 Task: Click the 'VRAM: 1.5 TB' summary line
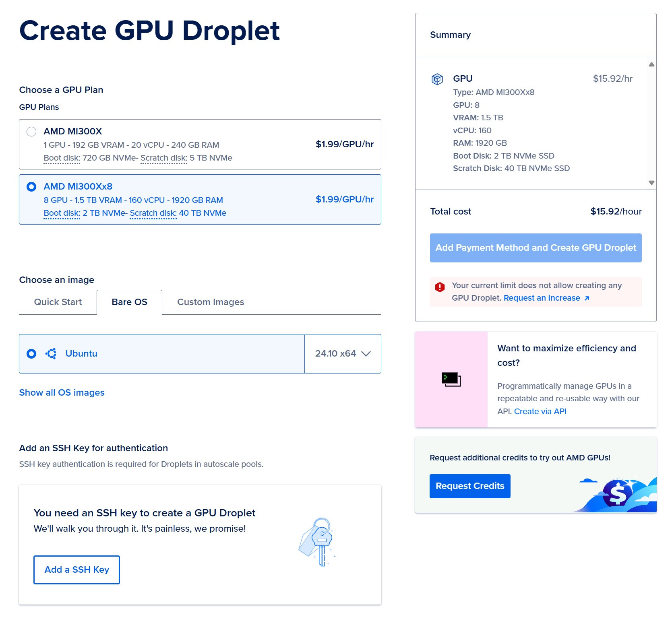coord(478,118)
